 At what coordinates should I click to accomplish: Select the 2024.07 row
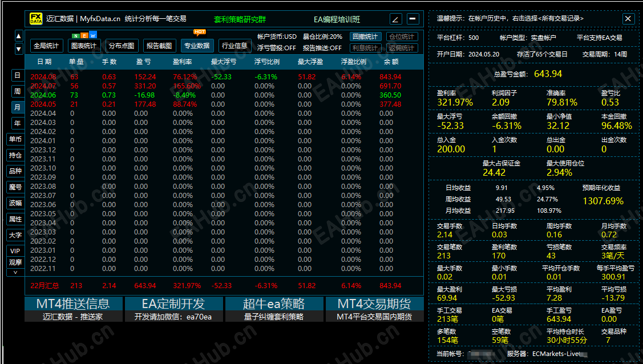pyautogui.click(x=224, y=86)
